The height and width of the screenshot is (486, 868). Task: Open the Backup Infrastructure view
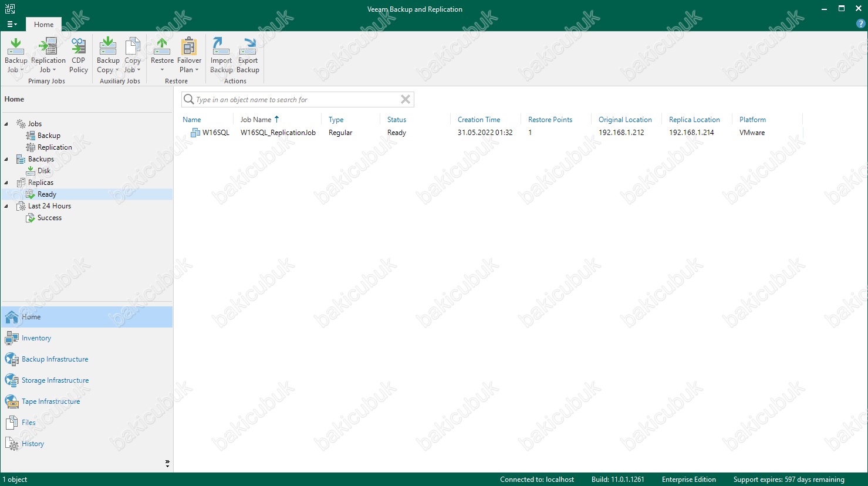[x=87, y=359]
